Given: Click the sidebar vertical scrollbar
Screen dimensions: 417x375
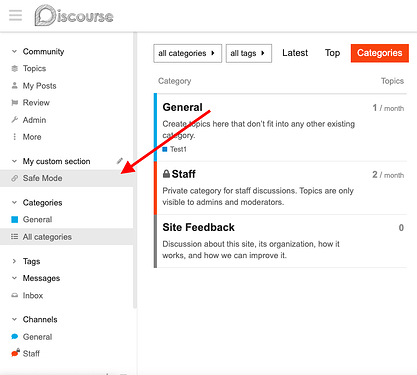Looking at the screenshot, I should tap(135, 170).
